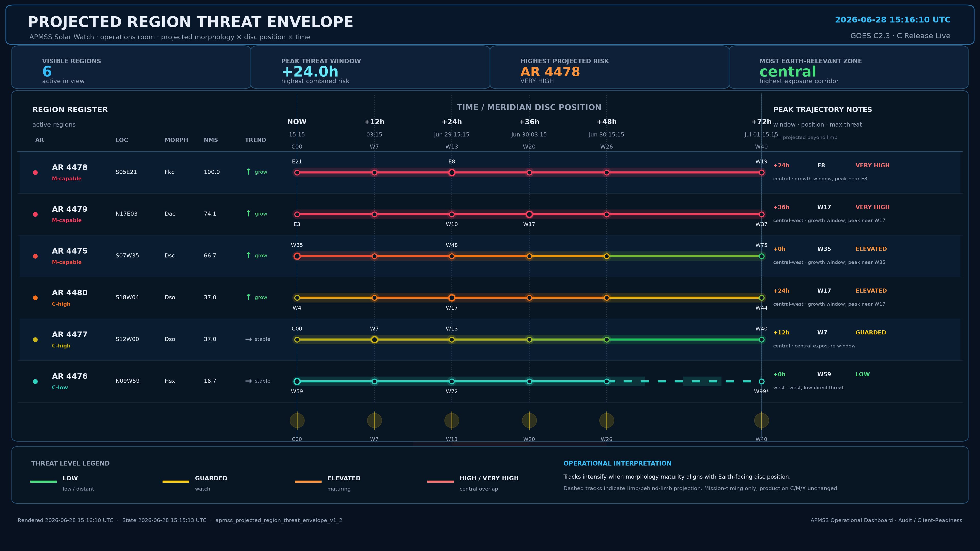Screen dimensions: 980x551
Task: Click the ELEVATED orange legend swatch
Action: (308, 481)
